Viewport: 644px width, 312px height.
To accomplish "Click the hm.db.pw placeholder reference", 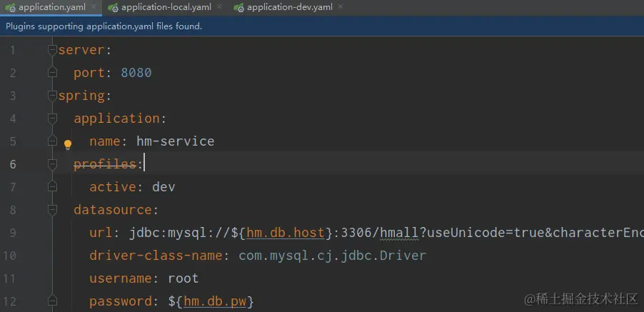I will (215, 301).
